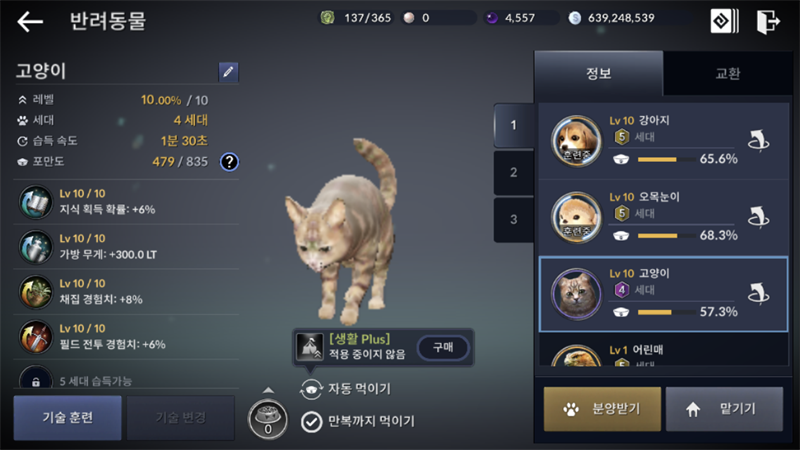Click the whistle icon for 오목눈이
Image resolution: width=800 pixels, height=450 pixels.
click(x=758, y=217)
